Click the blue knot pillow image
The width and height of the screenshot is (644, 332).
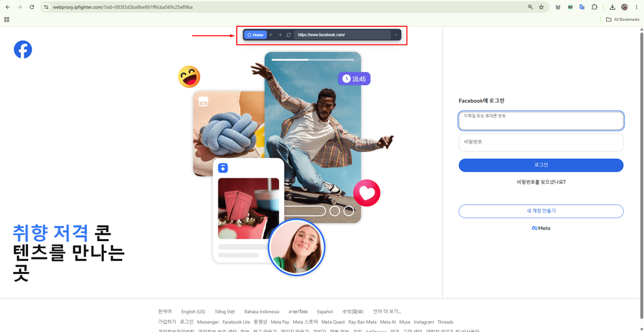point(228,133)
